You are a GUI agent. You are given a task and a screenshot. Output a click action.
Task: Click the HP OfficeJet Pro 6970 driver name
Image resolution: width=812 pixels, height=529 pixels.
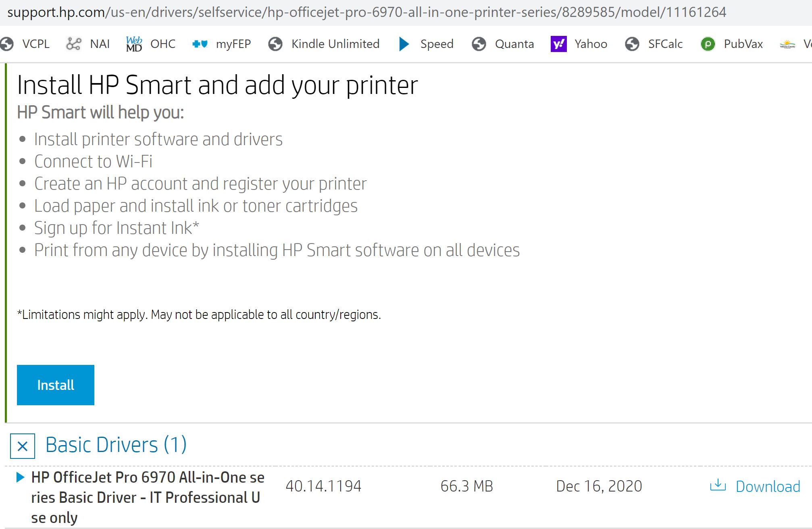(x=148, y=497)
